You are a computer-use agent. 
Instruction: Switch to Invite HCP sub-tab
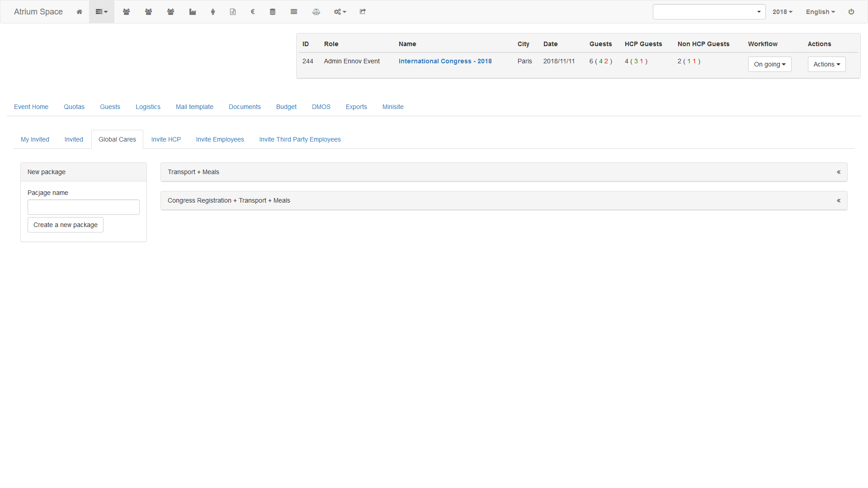point(166,139)
